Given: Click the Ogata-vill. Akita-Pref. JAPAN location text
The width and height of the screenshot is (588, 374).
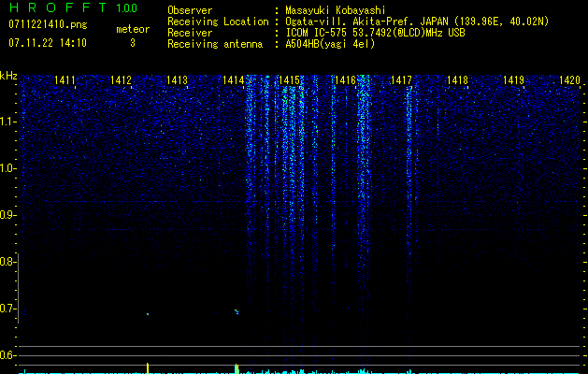Looking at the screenshot, I should click(417, 22).
